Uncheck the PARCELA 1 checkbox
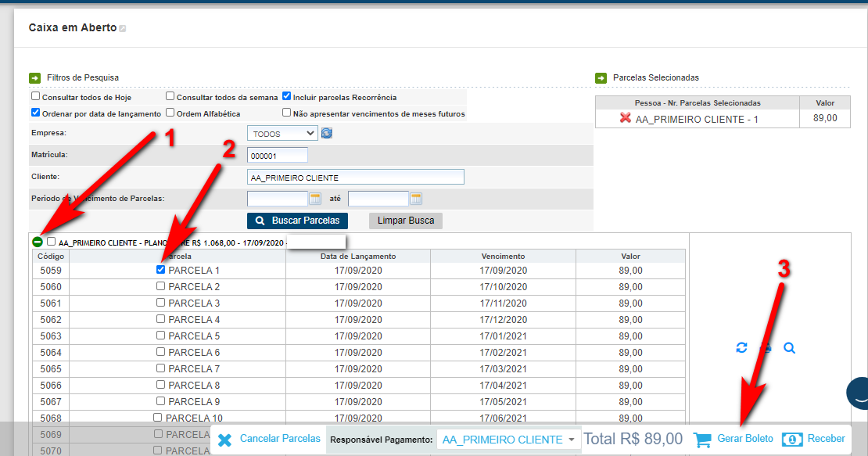This screenshot has width=868, height=456. pyautogui.click(x=160, y=270)
